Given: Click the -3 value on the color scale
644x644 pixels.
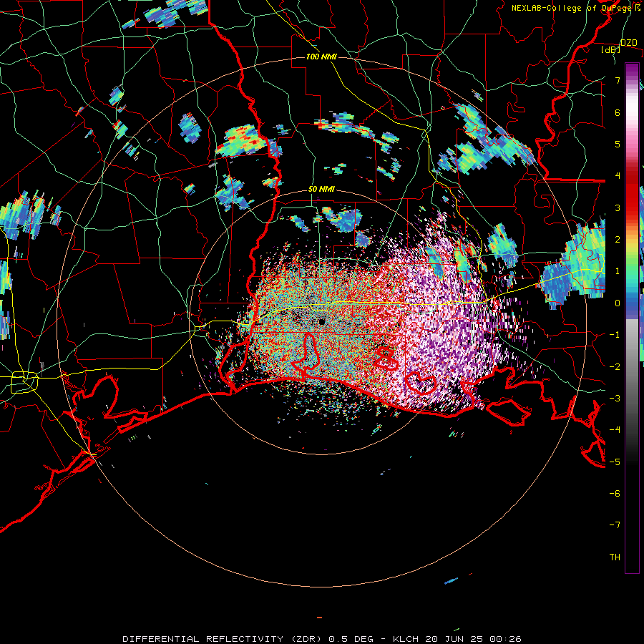Looking at the screenshot, I should pyautogui.click(x=615, y=399).
